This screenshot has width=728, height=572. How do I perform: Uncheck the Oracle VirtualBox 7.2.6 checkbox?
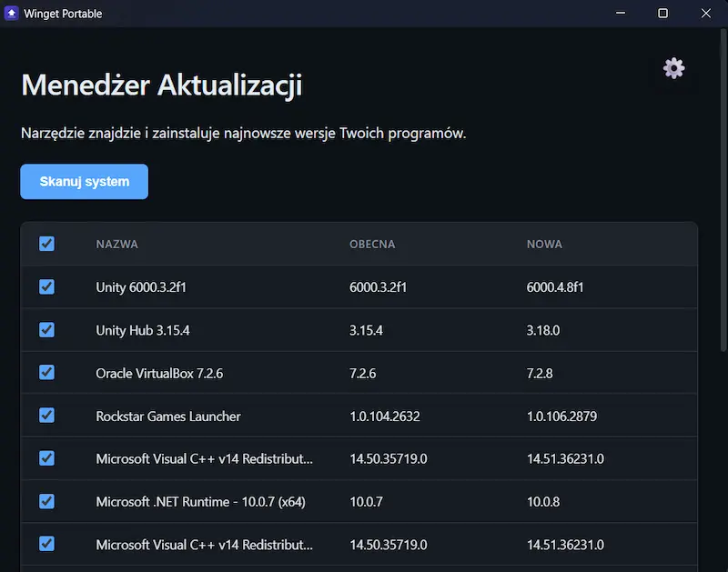click(47, 373)
